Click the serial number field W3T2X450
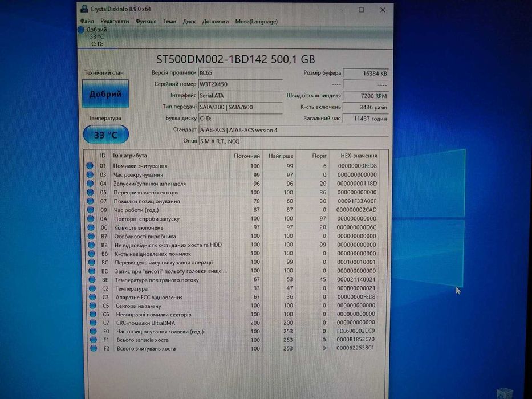This screenshot has height=399, width=532. click(x=240, y=84)
